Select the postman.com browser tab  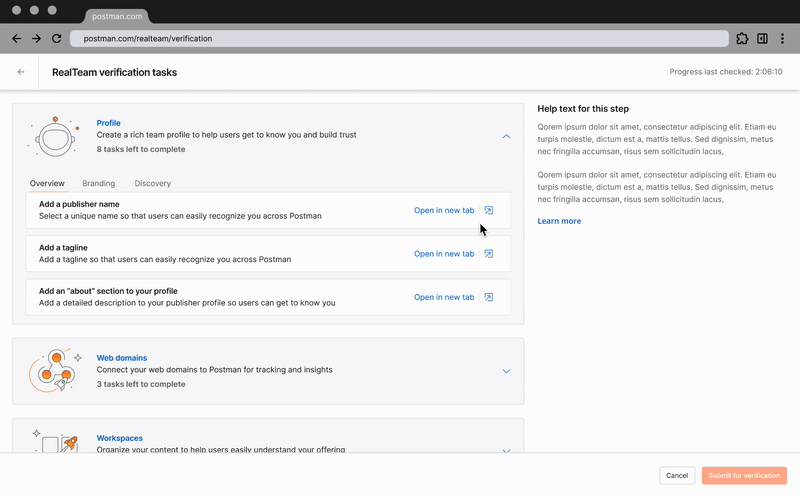point(117,16)
